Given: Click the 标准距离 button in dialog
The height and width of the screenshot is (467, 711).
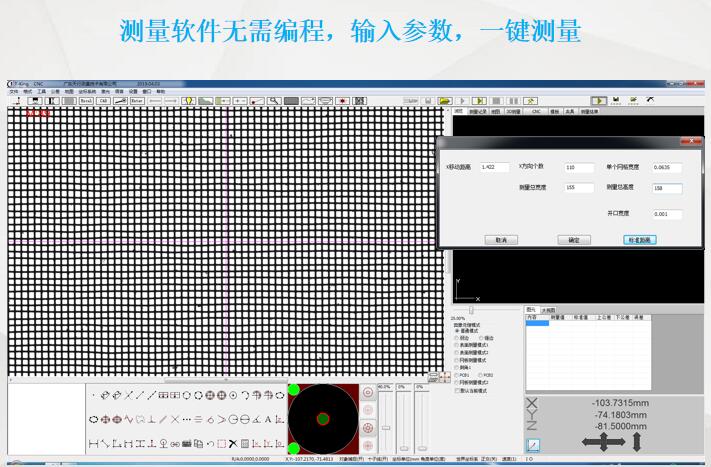Looking at the screenshot, I should click(x=639, y=240).
